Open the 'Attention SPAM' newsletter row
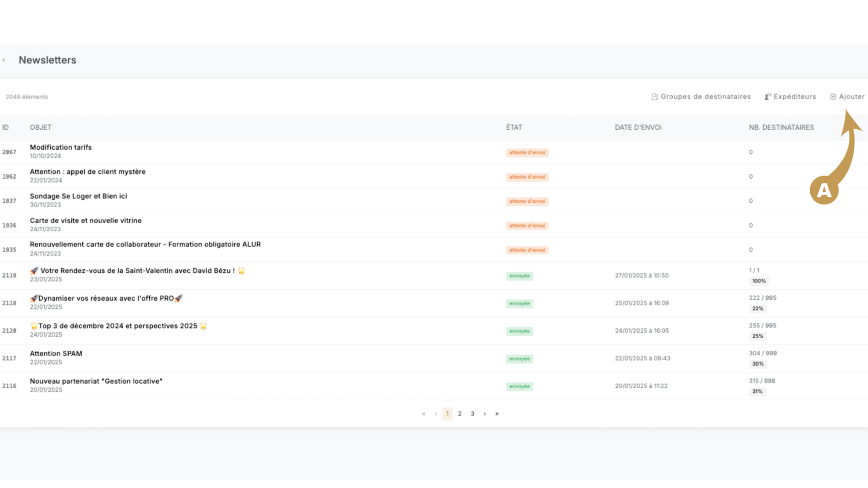The width and height of the screenshot is (868, 488). [x=56, y=354]
